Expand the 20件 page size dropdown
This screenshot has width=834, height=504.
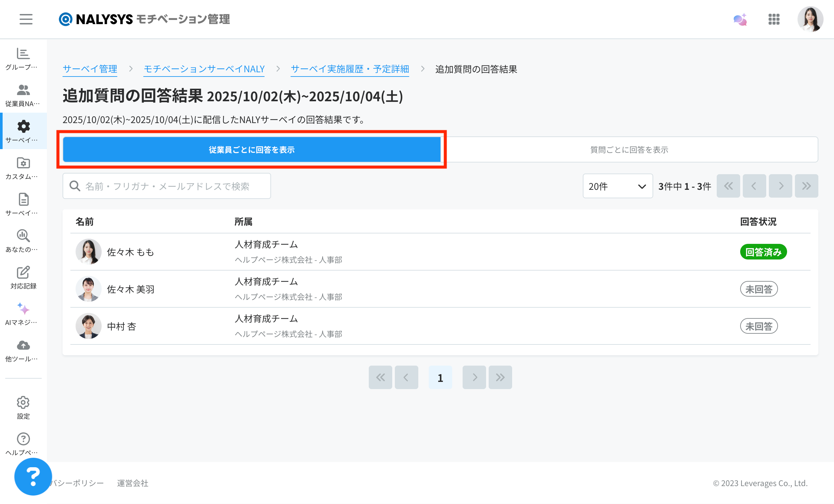[x=617, y=186]
